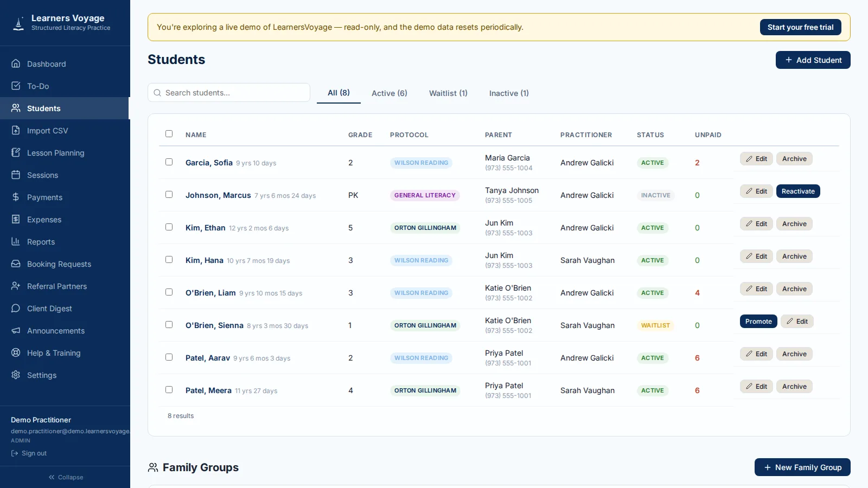868x488 pixels.
Task: Switch to the Inactive (1) tab
Action: point(509,93)
